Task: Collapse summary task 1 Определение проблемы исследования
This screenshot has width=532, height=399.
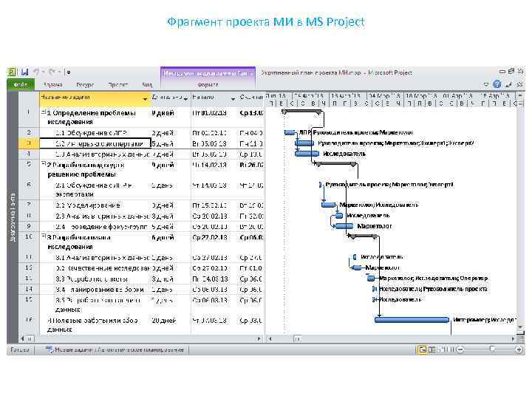Action: point(44,112)
